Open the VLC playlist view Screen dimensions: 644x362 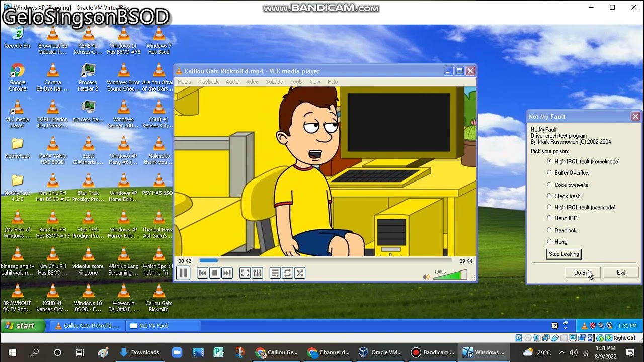click(275, 273)
